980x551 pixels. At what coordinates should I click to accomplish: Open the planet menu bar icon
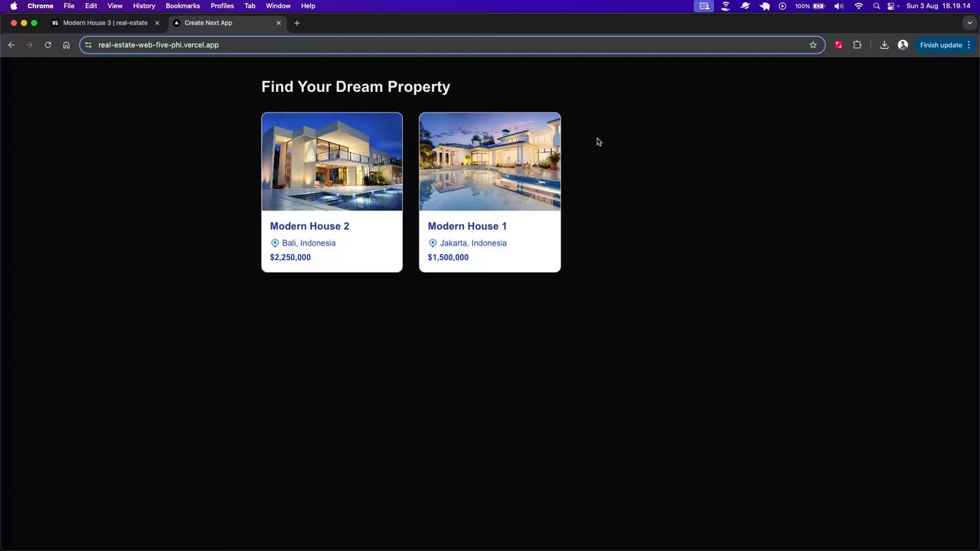pos(745,6)
